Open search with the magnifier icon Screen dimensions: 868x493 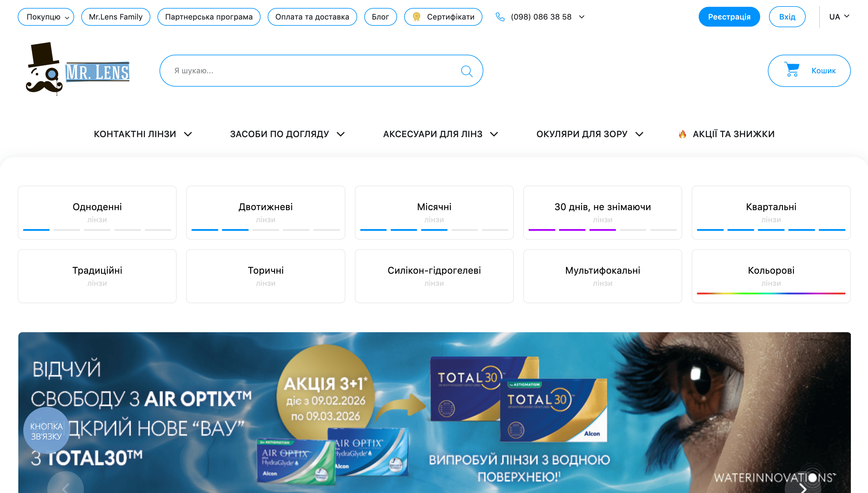coord(467,71)
